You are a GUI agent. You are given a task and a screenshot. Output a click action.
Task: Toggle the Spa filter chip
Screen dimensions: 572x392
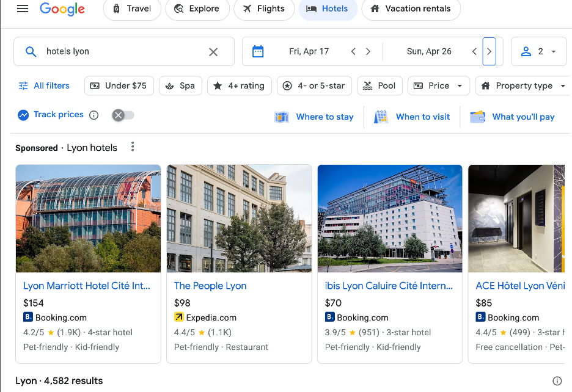pyautogui.click(x=180, y=85)
